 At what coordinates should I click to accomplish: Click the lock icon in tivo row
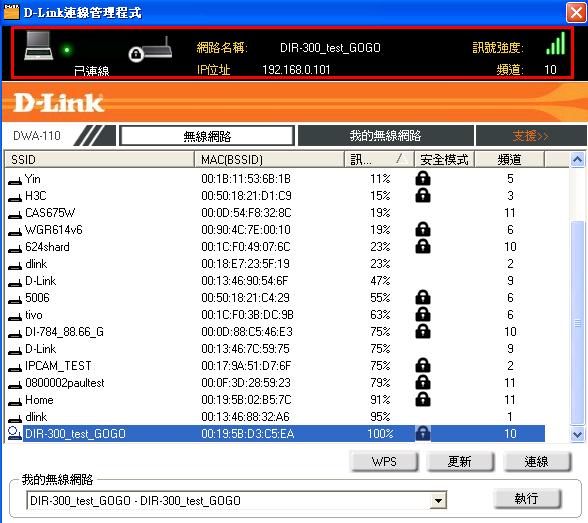tap(423, 315)
